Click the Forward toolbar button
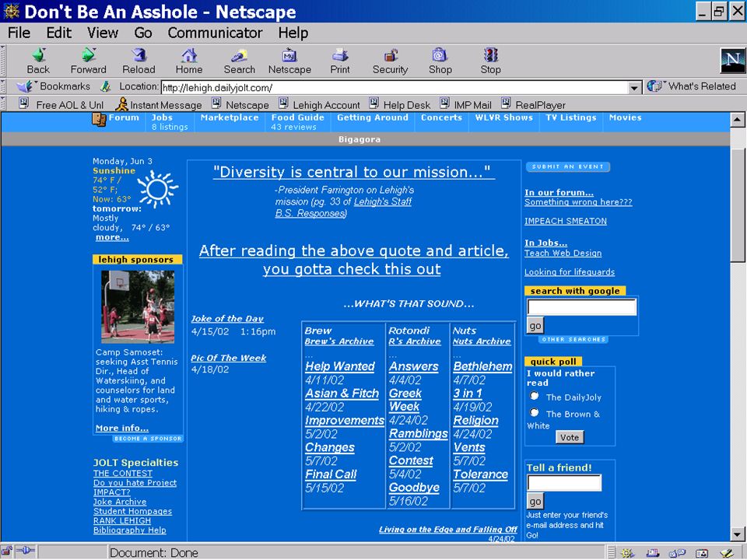 pyautogui.click(x=88, y=61)
